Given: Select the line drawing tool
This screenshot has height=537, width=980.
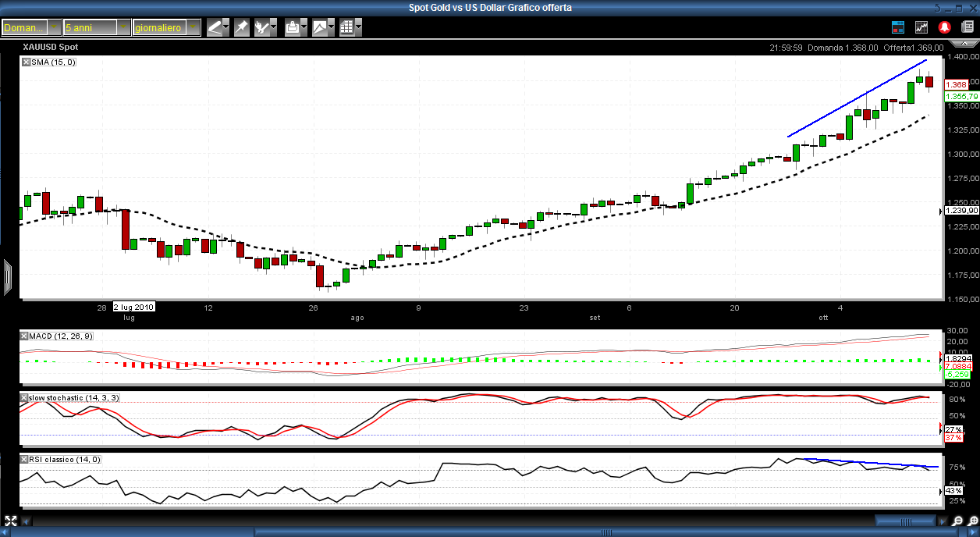Looking at the screenshot, I should click(x=215, y=27).
